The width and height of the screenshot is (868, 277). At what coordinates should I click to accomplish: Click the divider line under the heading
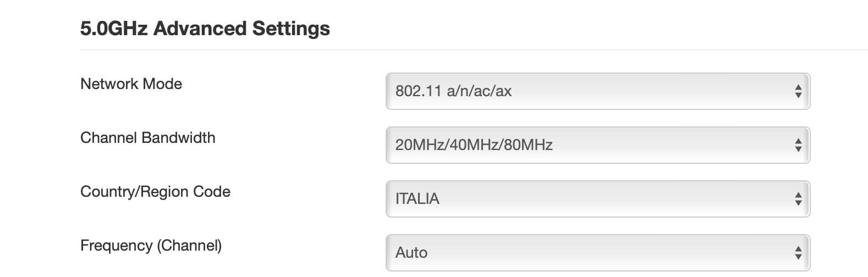(x=473, y=50)
